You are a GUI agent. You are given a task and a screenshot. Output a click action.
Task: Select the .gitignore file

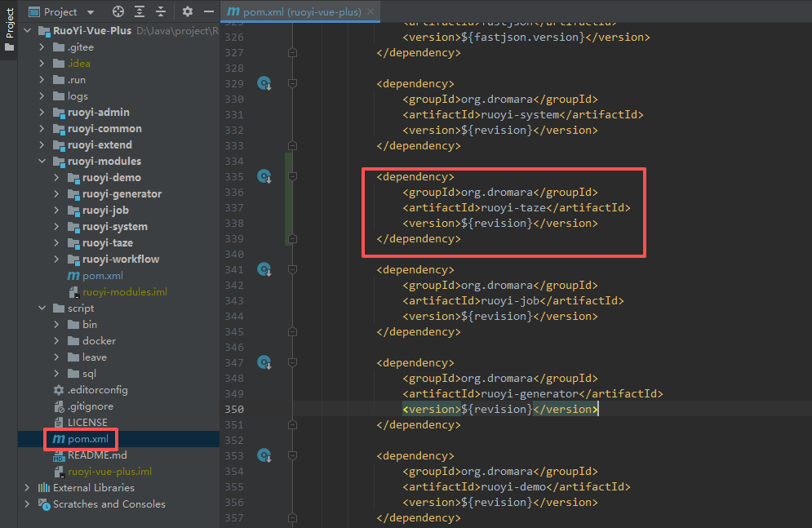coord(90,406)
